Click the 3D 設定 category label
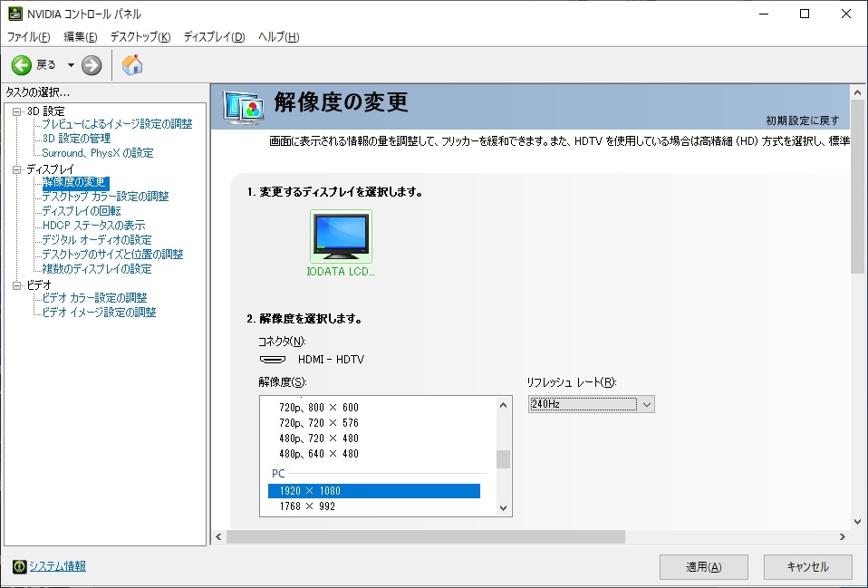Viewport: 868px width, 588px height. click(x=46, y=111)
